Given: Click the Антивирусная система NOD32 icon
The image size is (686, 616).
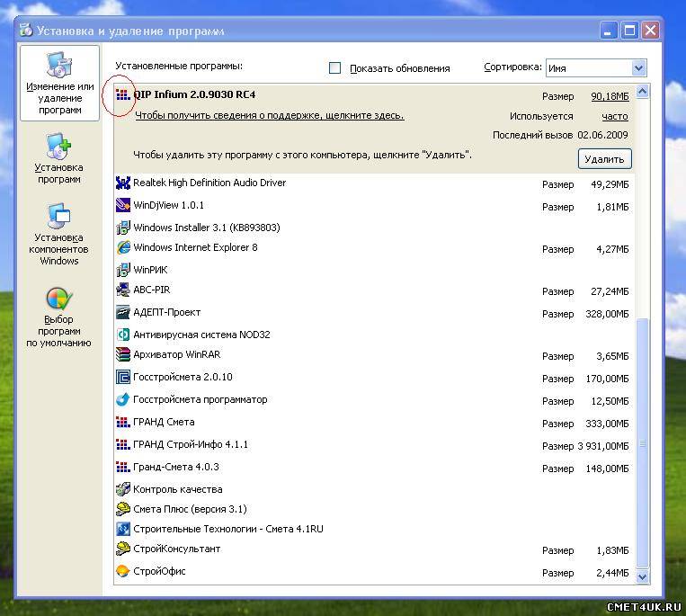Looking at the screenshot, I should [x=123, y=335].
